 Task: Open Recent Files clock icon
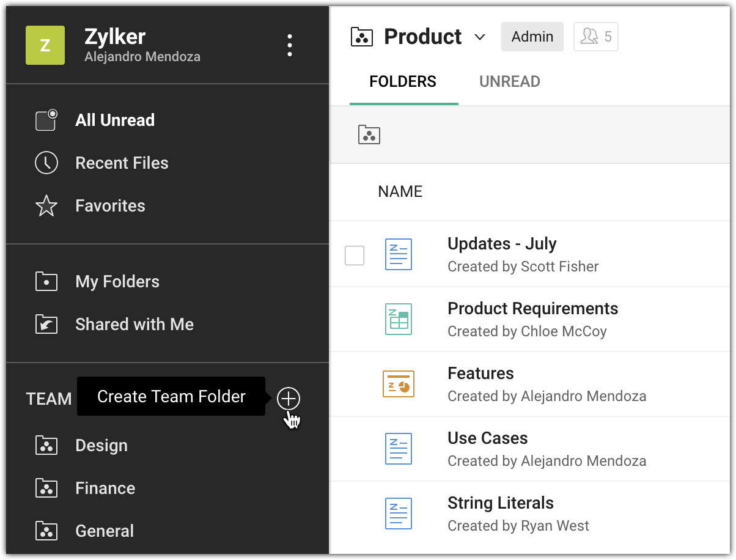pyautogui.click(x=46, y=163)
